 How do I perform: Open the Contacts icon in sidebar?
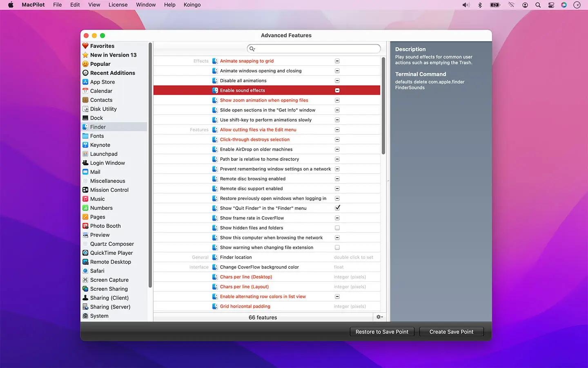pyautogui.click(x=85, y=100)
